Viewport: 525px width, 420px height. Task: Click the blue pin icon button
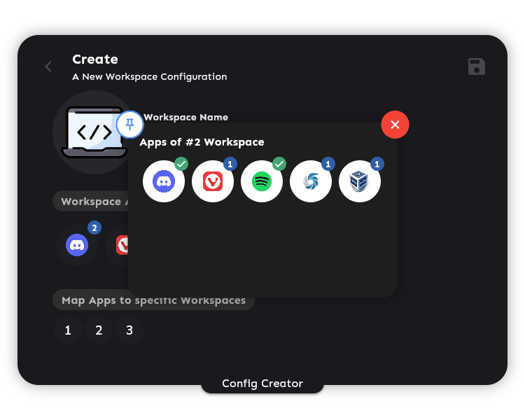[x=129, y=125]
